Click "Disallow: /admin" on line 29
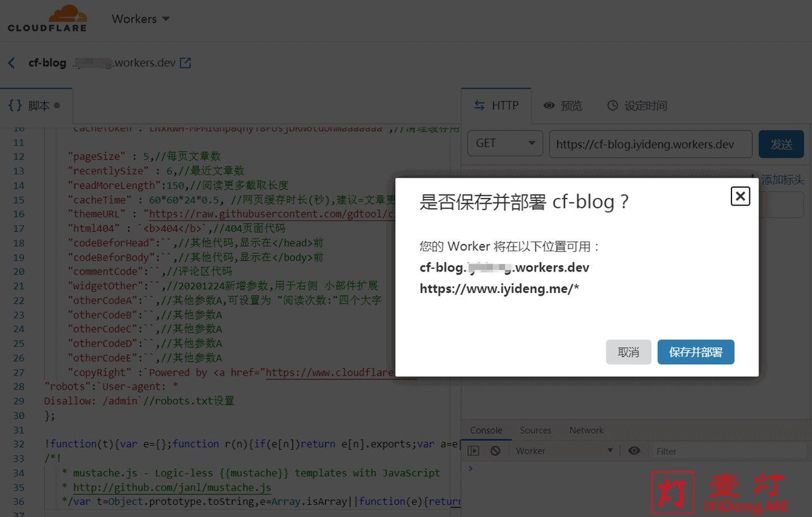Viewport: 812px width, 517px height. click(x=91, y=401)
